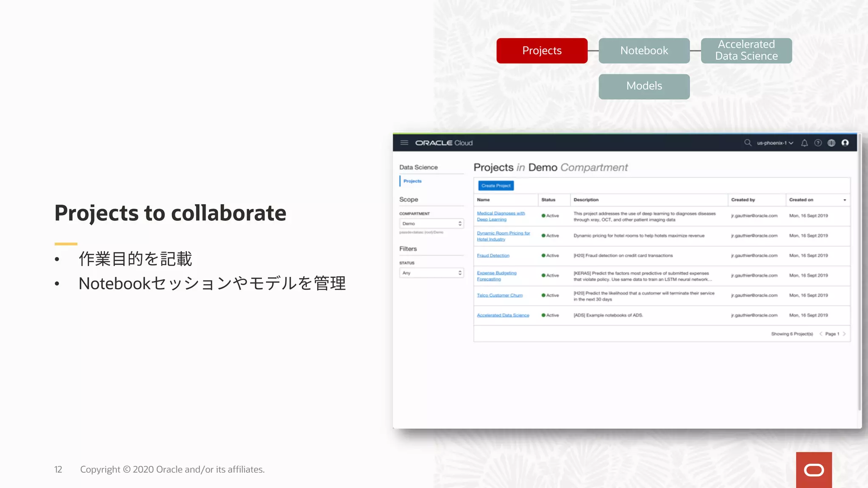
Task: Open Medical Diagnoses with Deep Learning project
Action: coord(501,216)
